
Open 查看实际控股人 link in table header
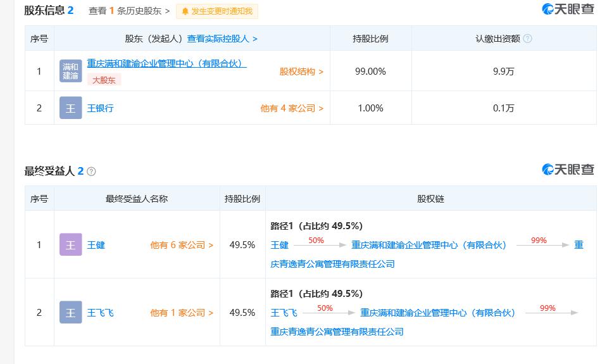pyautogui.click(x=222, y=39)
